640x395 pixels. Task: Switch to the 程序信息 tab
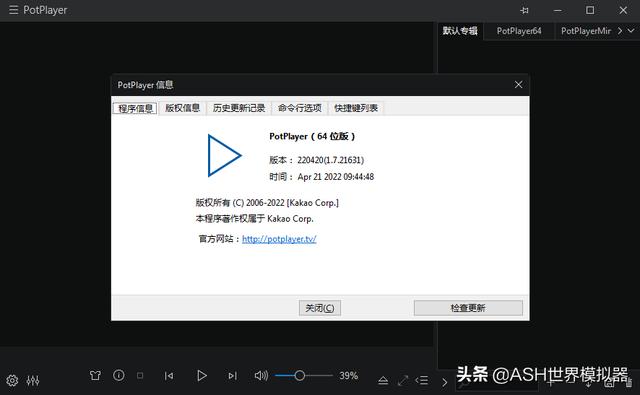tap(135, 108)
